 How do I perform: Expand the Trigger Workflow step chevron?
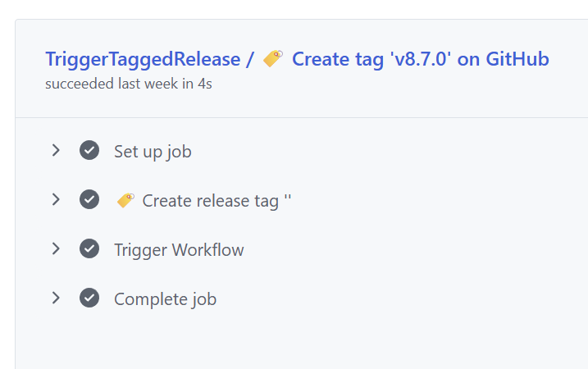coord(56,248)
